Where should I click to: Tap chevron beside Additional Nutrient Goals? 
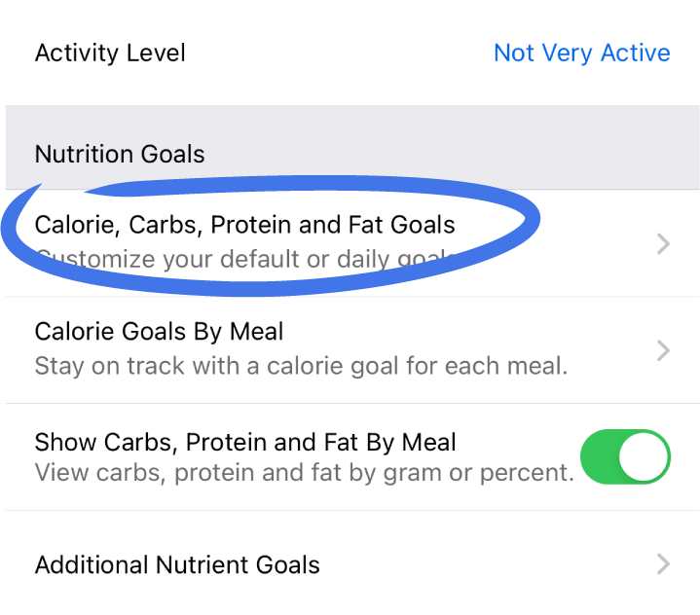tap(663, 563)
